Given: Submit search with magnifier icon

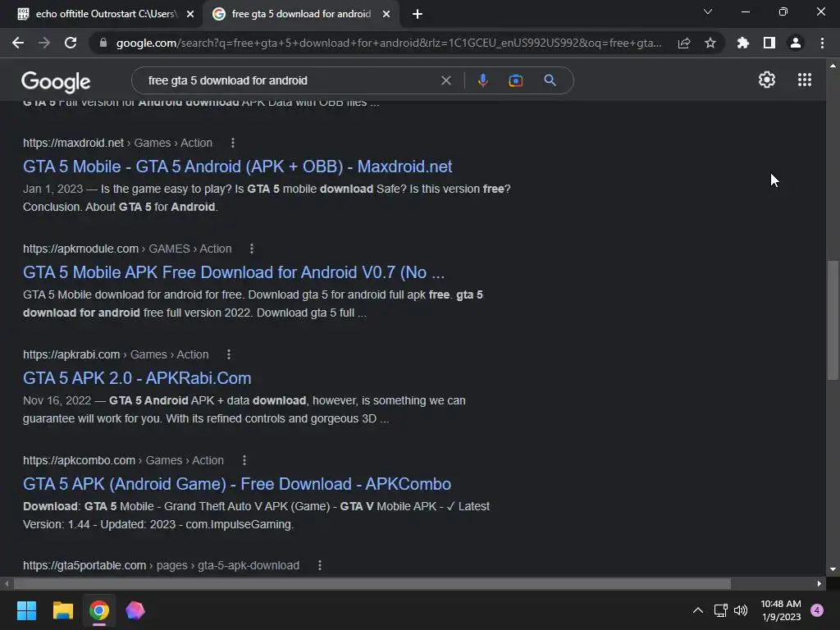Looking at the screenshot, I should pos(550,80).
